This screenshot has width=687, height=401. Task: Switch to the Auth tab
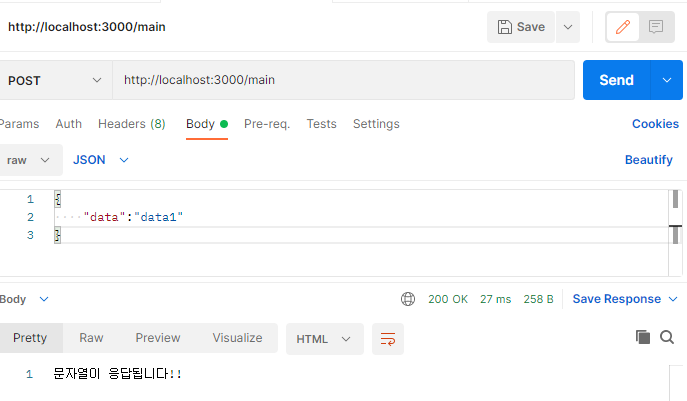click(x=68, y=124)
